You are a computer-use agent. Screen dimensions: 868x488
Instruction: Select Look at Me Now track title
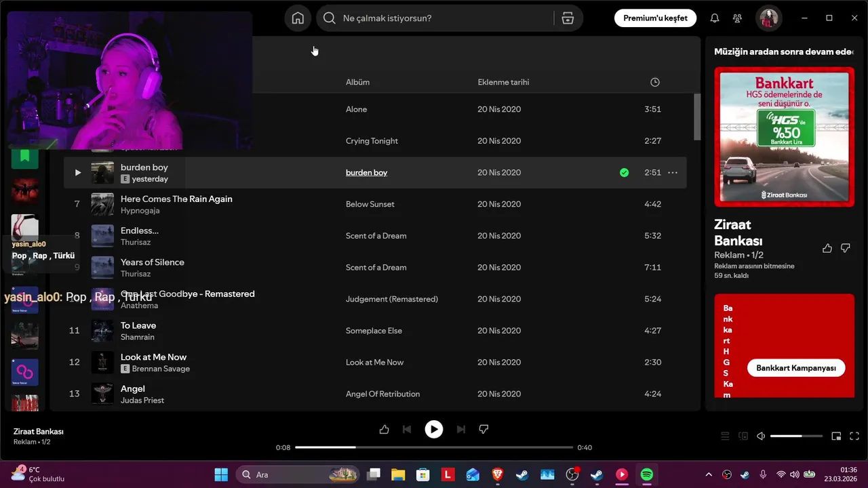[x=153, y=357]
